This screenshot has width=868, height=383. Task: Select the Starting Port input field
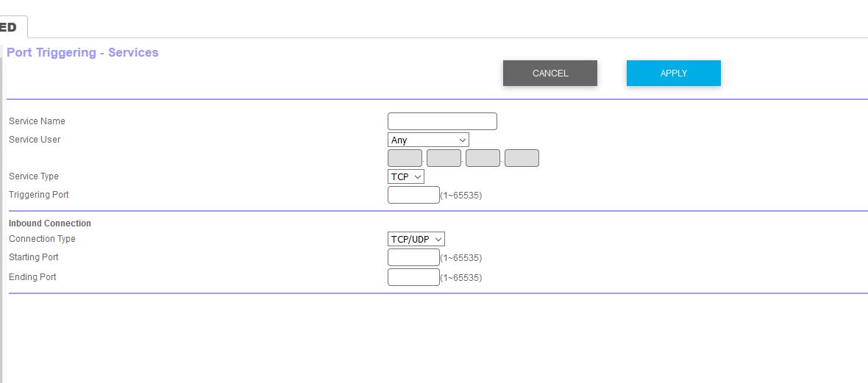click(413, 257)
